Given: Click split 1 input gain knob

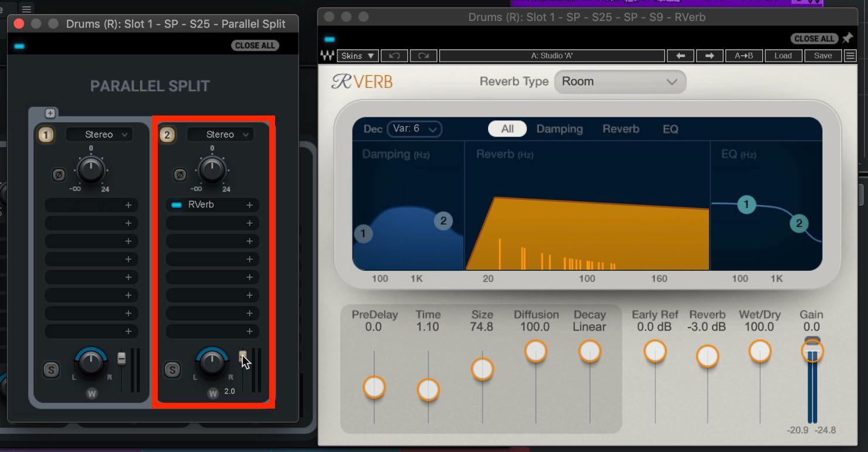Looking at the screenshot, I should click(90, 170).
